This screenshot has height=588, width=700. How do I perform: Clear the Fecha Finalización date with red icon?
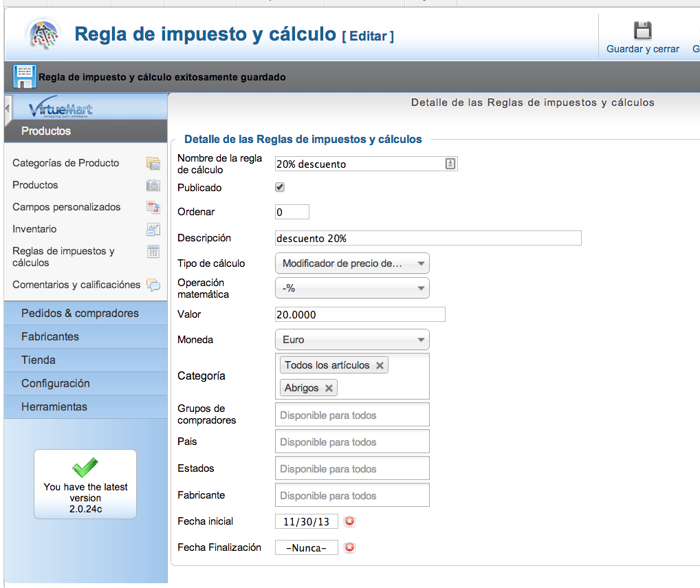(349, 547)
